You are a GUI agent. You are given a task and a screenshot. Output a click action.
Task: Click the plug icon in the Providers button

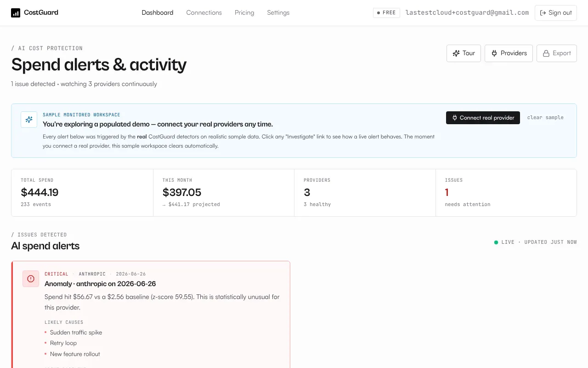pyautogui.click(x=494, y=53)
